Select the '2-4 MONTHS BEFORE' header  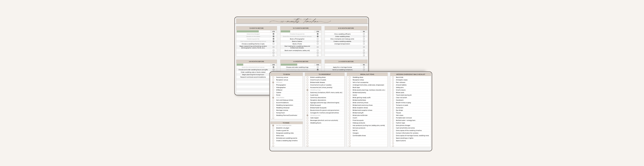[346, 61]
